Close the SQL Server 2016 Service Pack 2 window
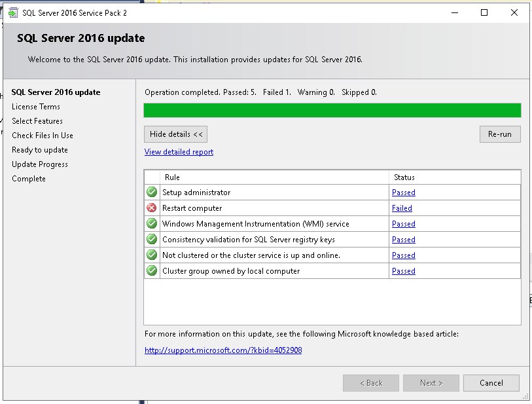532x404 pixels. pos(514,12)
